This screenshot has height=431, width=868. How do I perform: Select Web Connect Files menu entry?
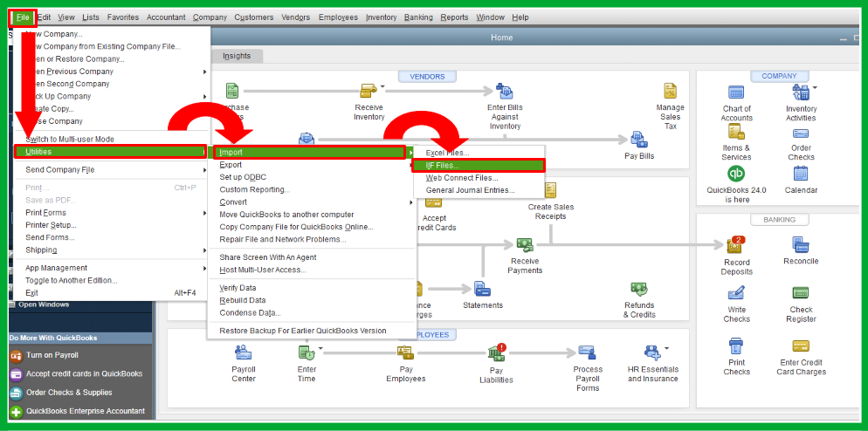pyautogui.click(x=462, y=178)
